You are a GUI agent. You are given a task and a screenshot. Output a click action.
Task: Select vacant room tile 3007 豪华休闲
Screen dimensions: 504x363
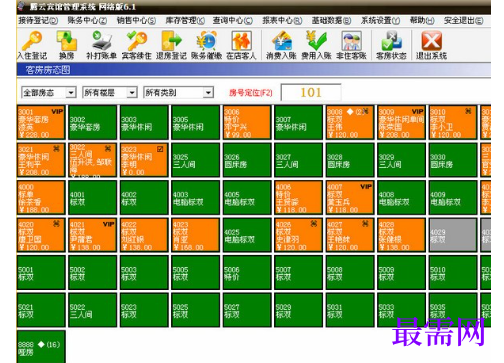tap(298, 122)
